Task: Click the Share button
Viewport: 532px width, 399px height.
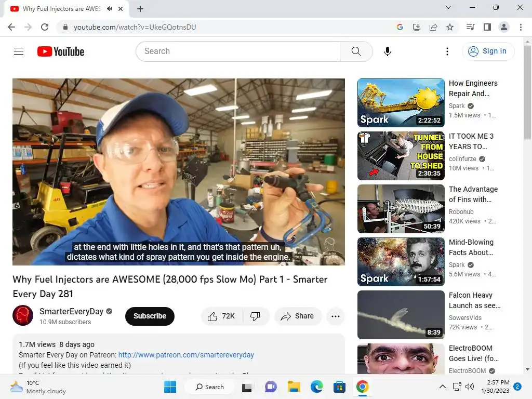Action: (x=297, y=316)
